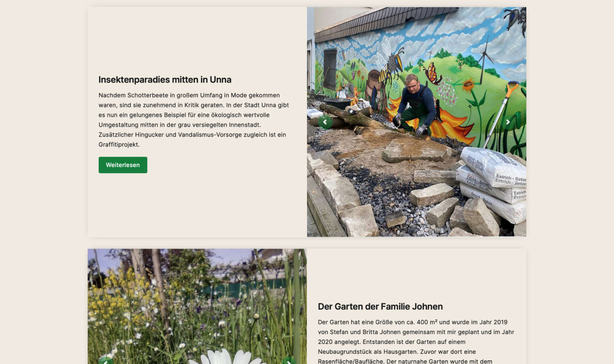Click the wildflower meadow photo
This screenshot has height=364, width=614.
[x=197, y=306]
